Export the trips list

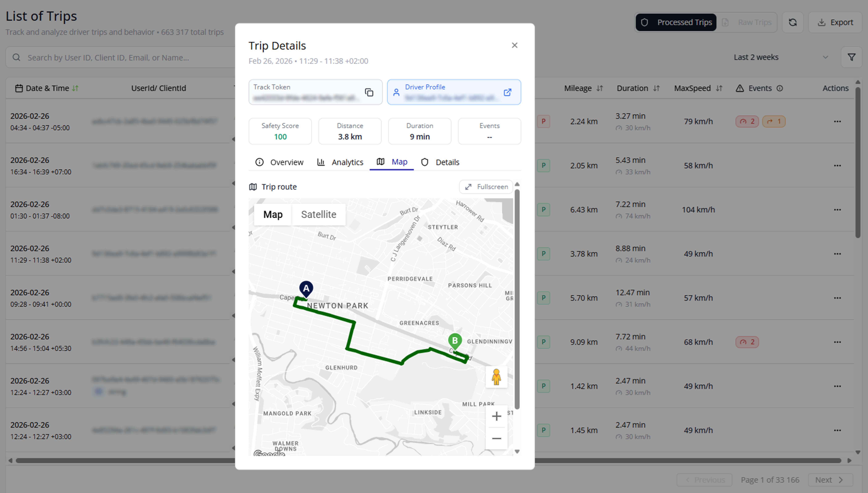click(x=835, y=22)
